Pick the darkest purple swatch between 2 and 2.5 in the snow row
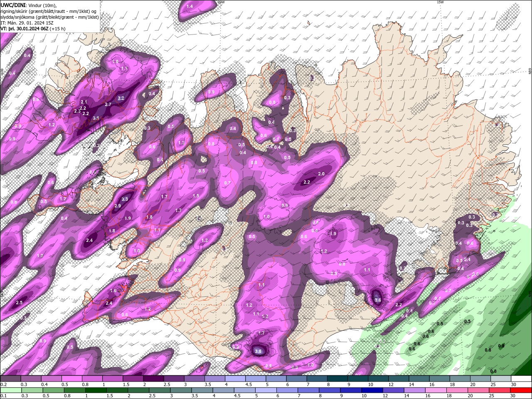Screen dimensions: 532x399 (x=153, y=379)
